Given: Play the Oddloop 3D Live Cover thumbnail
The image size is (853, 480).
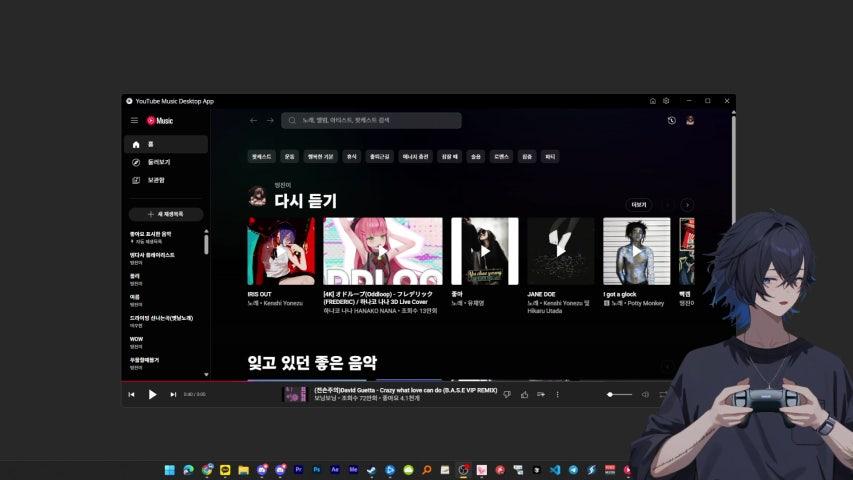Looking at the screenshot, I should pos(383,251).
